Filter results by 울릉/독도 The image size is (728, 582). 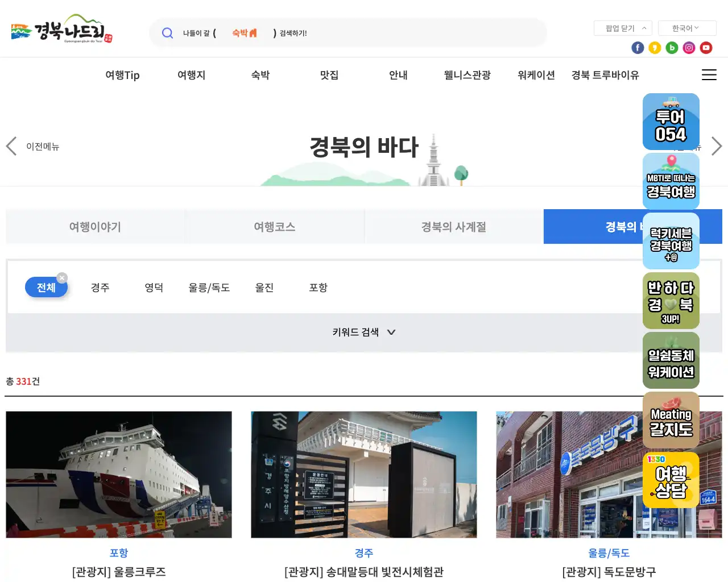(x=209, y=288)
